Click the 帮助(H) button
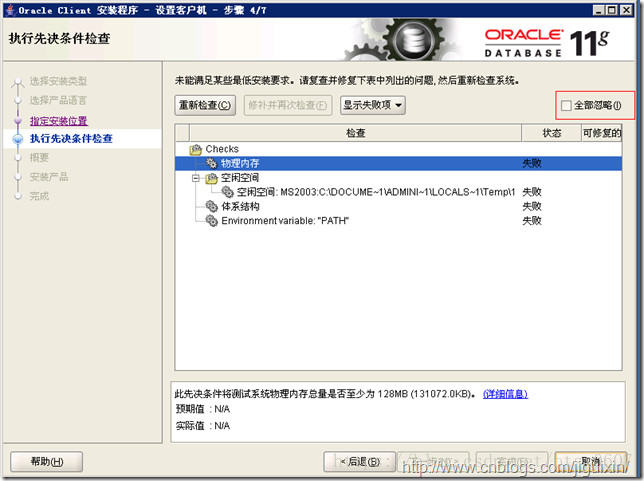This screenshot has height=481, width=644. pyautogui.click(x=46, y=462)
